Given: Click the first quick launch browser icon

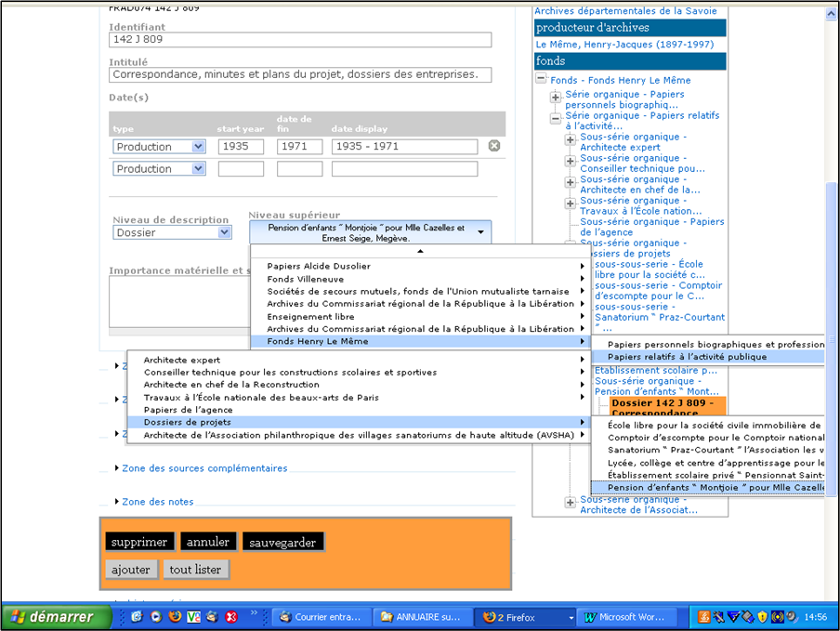Looking at the screenshot, I should click(138, 616).
